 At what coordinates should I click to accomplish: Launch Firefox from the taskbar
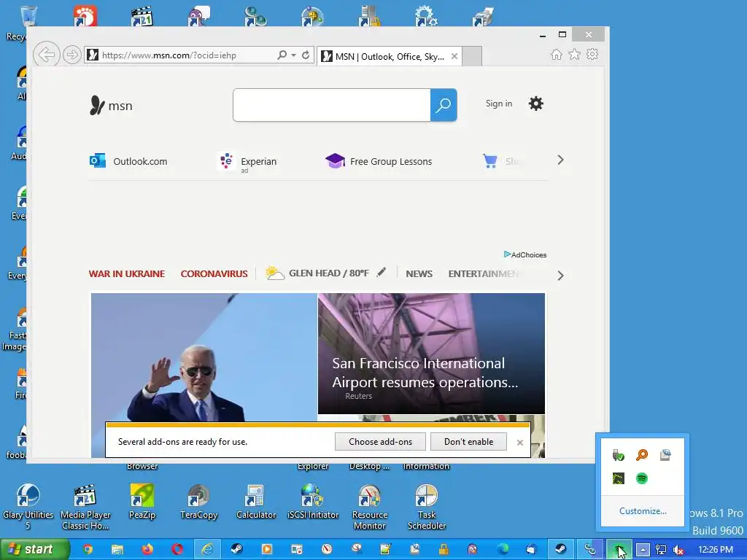(147, 549)
